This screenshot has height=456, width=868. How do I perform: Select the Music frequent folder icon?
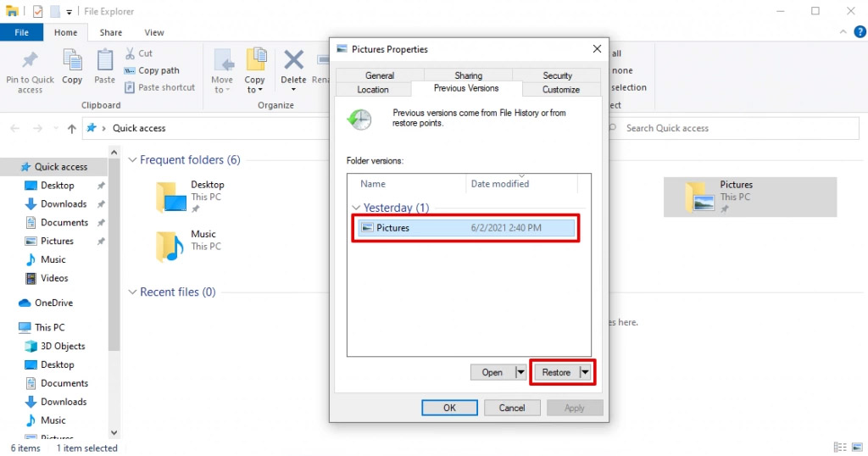(170, 247)
